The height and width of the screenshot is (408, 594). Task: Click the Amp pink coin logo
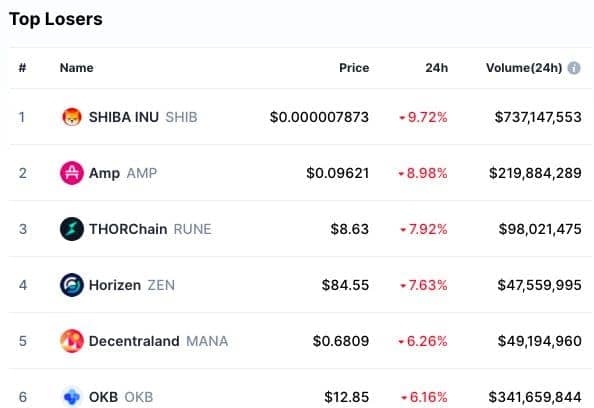(x=72, y=173)
